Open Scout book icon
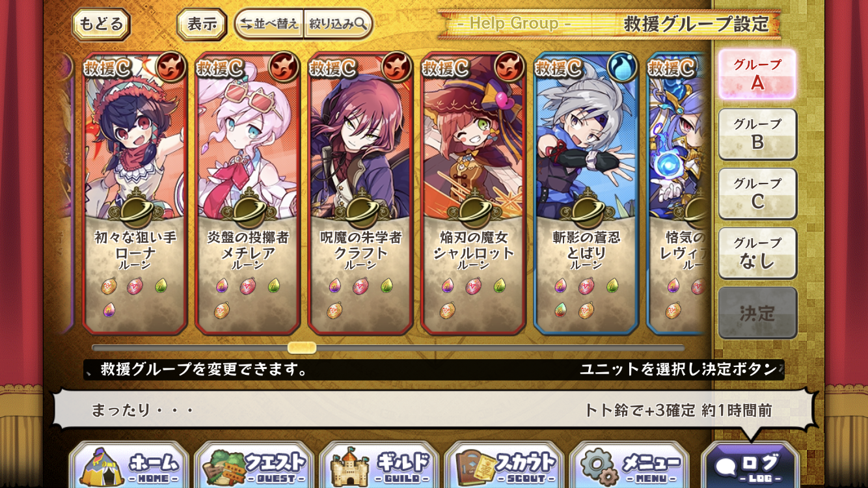Screen dimensions: 868x488 click(x=504, y=465)
